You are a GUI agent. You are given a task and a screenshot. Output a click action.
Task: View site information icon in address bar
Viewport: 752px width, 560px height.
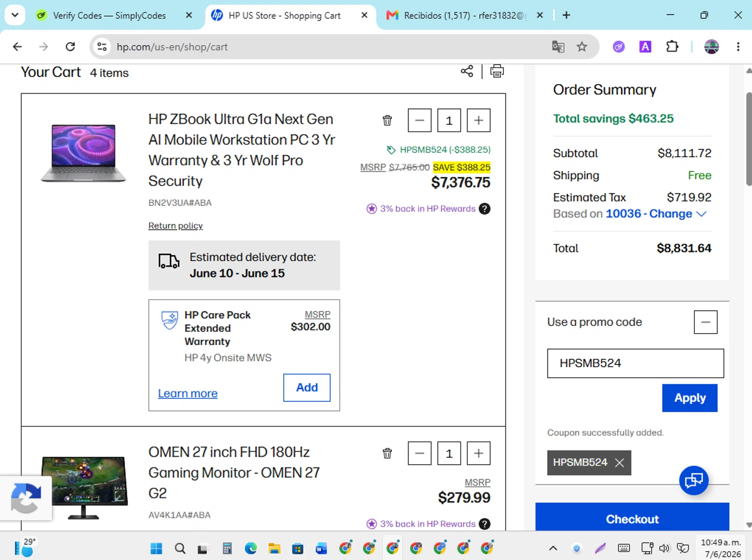click(x=102, y=47)
